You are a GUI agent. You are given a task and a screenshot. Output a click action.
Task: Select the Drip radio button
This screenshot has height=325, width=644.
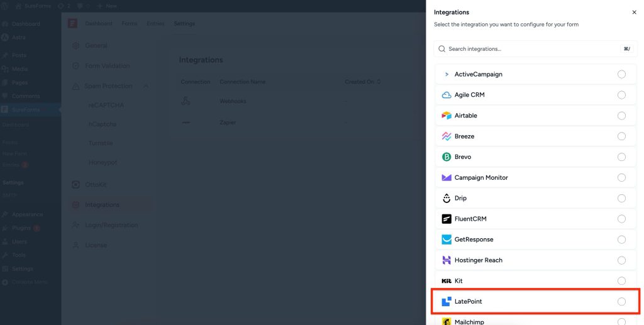pos(621,198)
